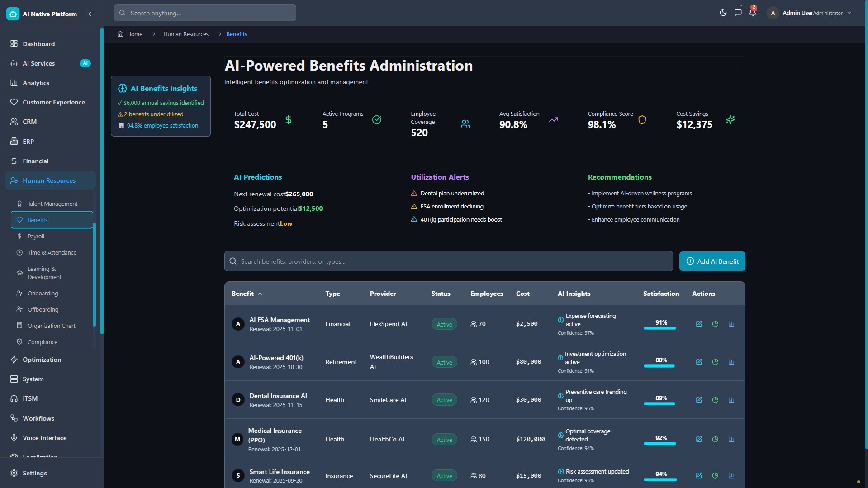This screenshot has width=868, height=488.
Task: Click the AI Native Platform logo icon
Action: coord(13,14)
